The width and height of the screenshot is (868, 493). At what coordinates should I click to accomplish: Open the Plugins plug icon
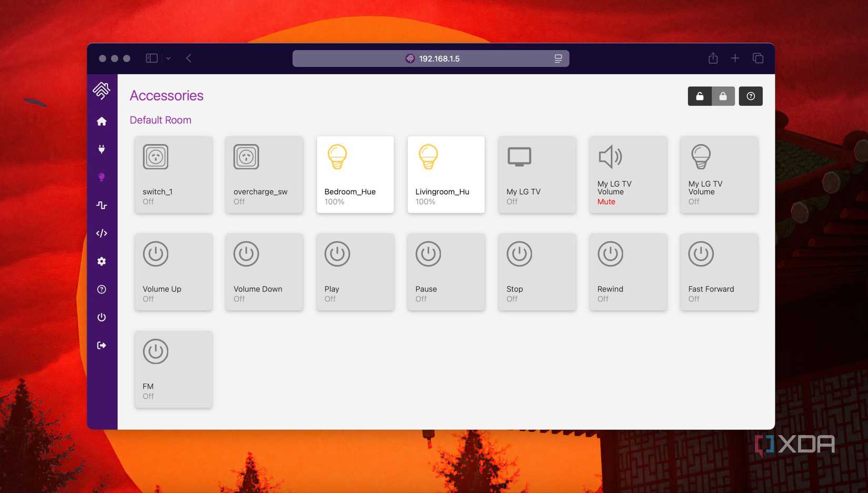coord(102,149)
